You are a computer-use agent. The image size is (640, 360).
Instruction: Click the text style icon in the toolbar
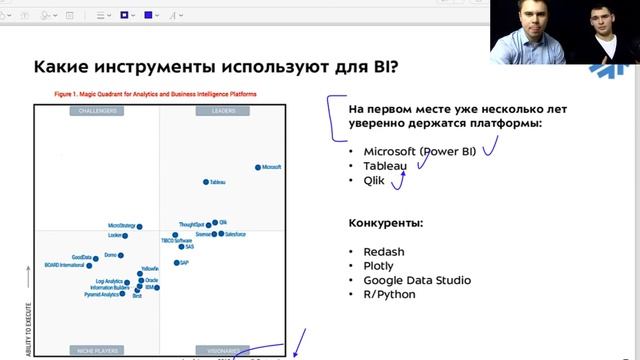173,16
